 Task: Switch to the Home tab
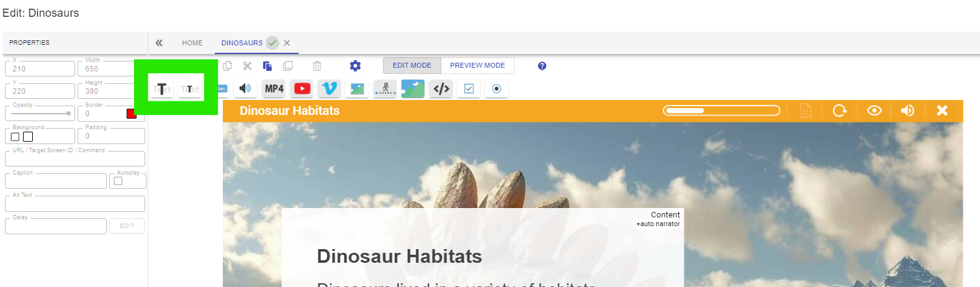pyautogui.click(x=192, y=43)
